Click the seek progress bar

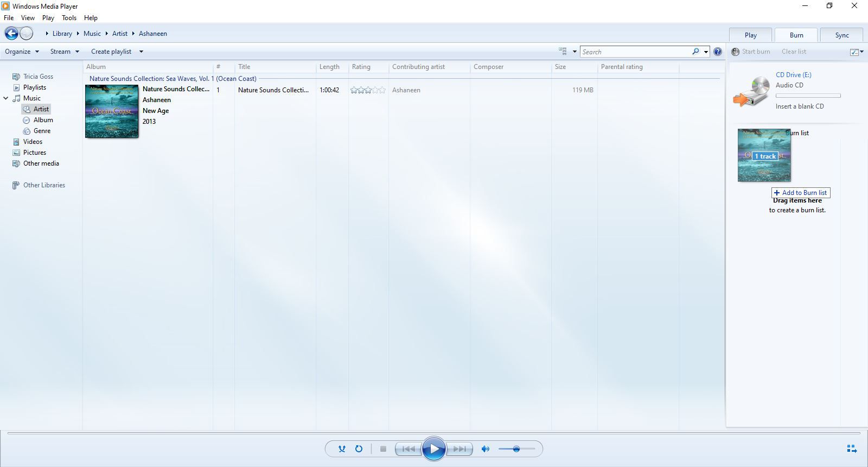pos(434,433)
